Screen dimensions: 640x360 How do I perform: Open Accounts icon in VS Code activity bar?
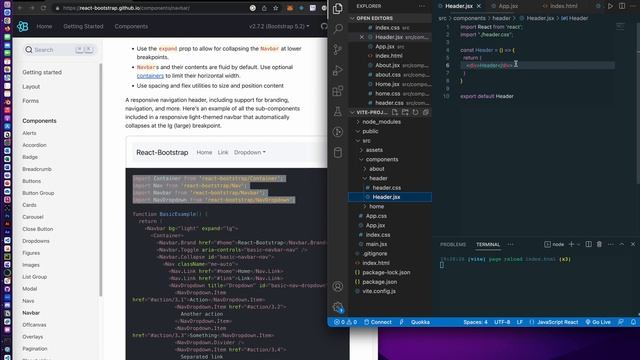(338, 287)
